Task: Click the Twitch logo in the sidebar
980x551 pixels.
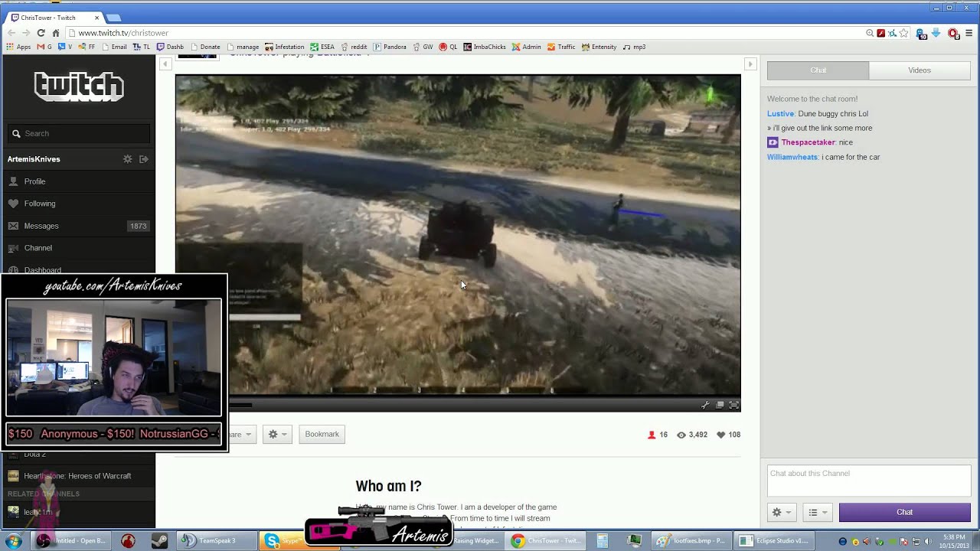Action: point(79,86)
